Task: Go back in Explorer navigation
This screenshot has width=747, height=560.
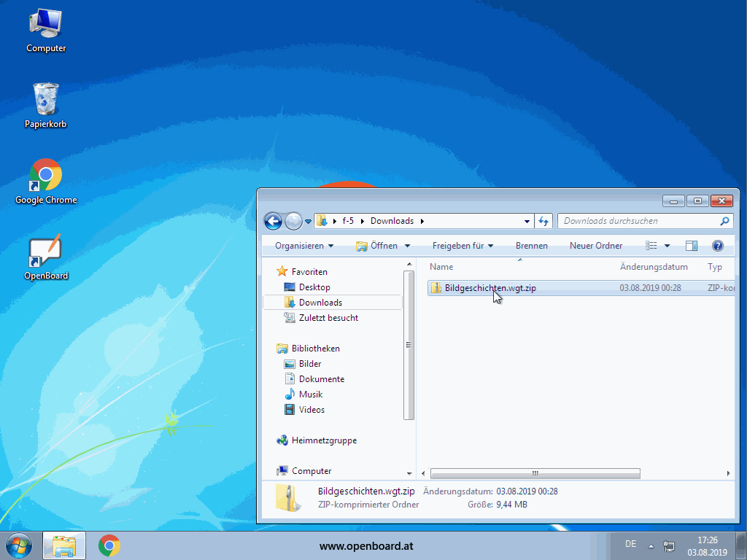Action: (273, 221)
